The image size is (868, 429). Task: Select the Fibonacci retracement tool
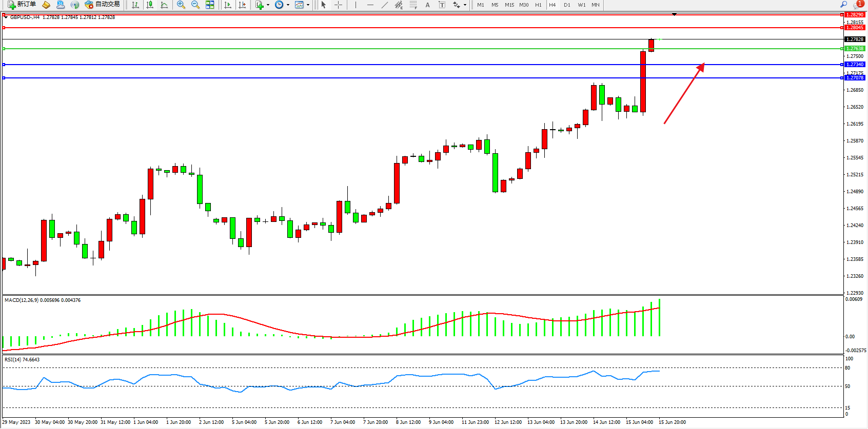[x=413, y=5]
